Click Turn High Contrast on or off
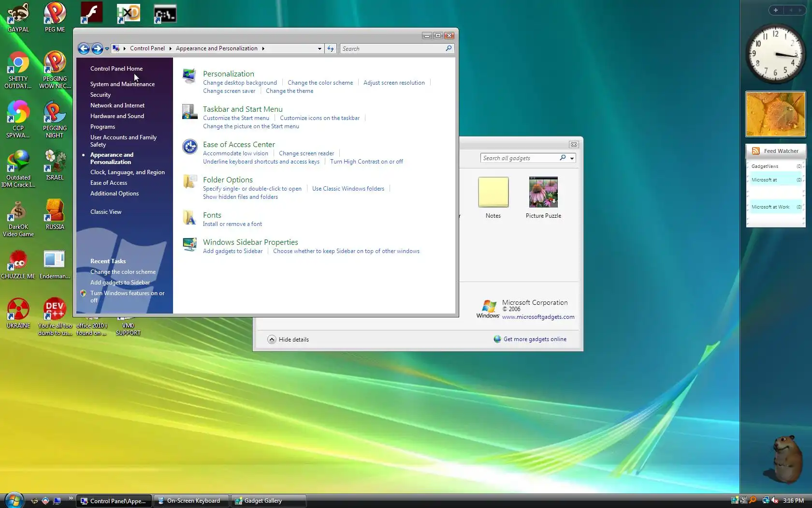Viewport: 812px width, 508px height. click(366, 162)
